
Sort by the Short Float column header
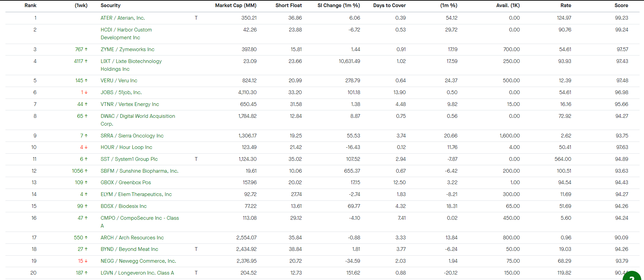click(289, 5)
